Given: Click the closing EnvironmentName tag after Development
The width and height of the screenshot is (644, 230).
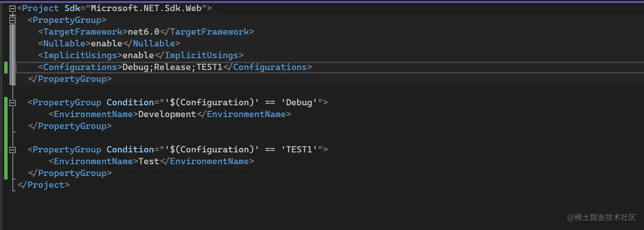Looking at the screenshot, I should tap(244, 114).
